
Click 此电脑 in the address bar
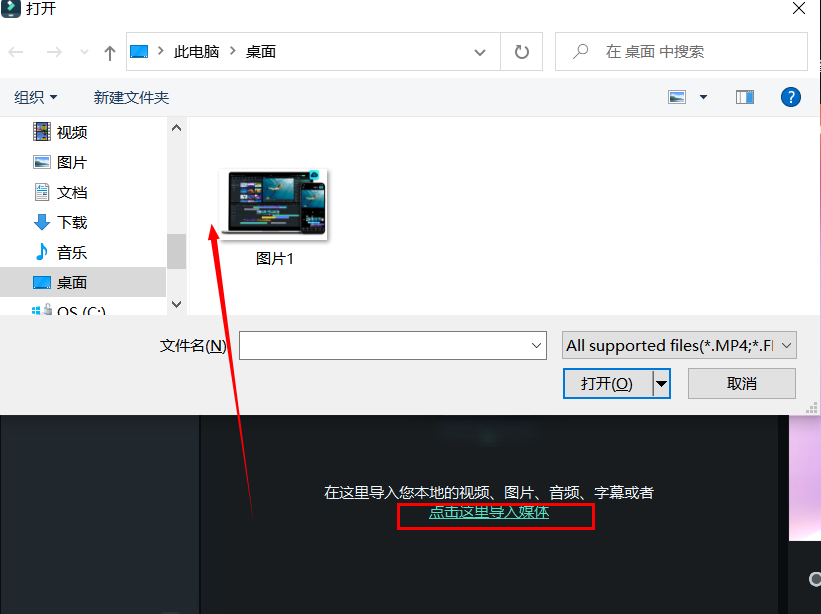coord(197,51)
